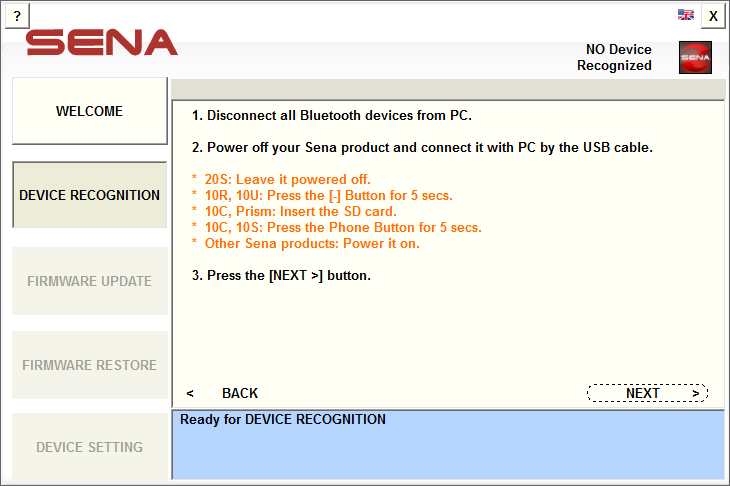The height and width of the screenshot is (486, 730).
Task: Click the orange '20S: Leave it powered off' note
Action: coord(281,179)
